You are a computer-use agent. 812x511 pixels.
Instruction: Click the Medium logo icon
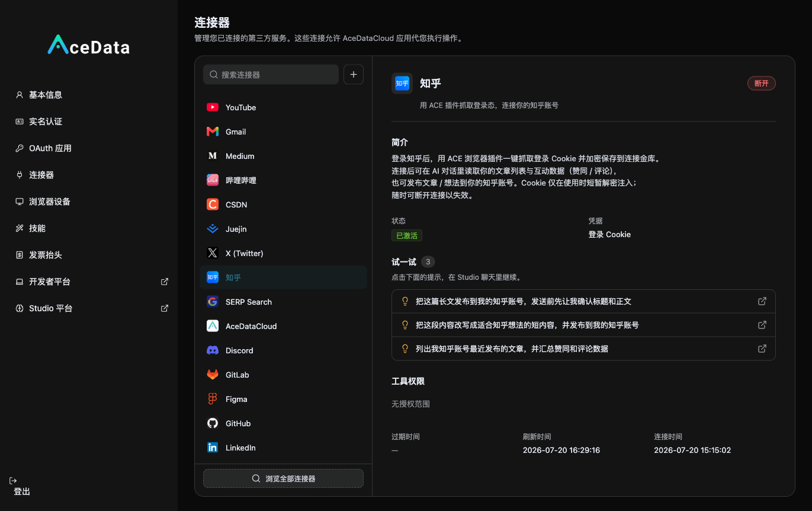tap(213, 156)
